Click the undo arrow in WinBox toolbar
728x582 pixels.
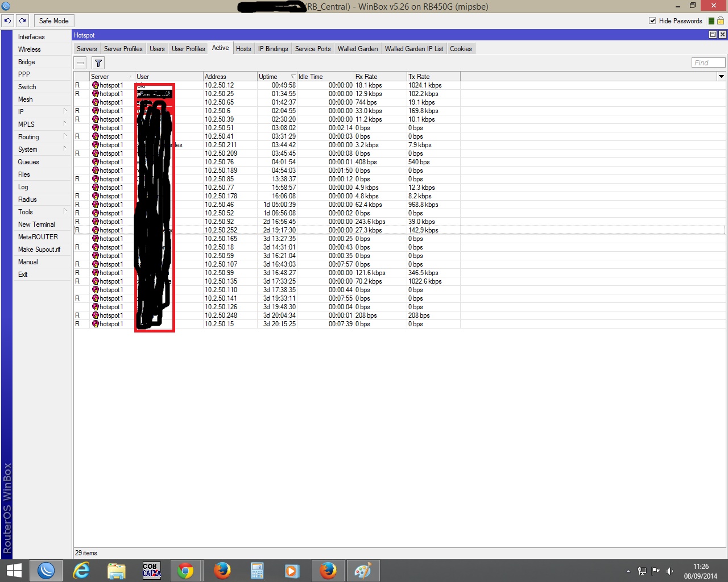(7, 21)
